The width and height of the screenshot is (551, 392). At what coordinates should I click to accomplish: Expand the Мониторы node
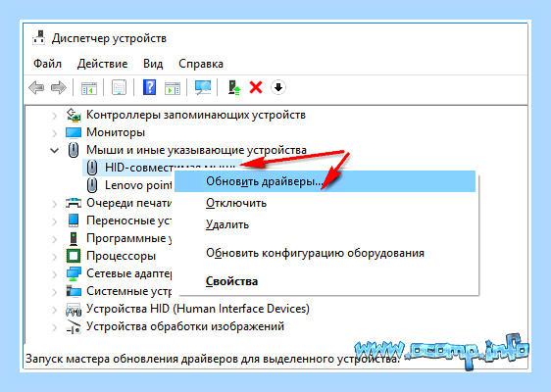click(55, 133)
